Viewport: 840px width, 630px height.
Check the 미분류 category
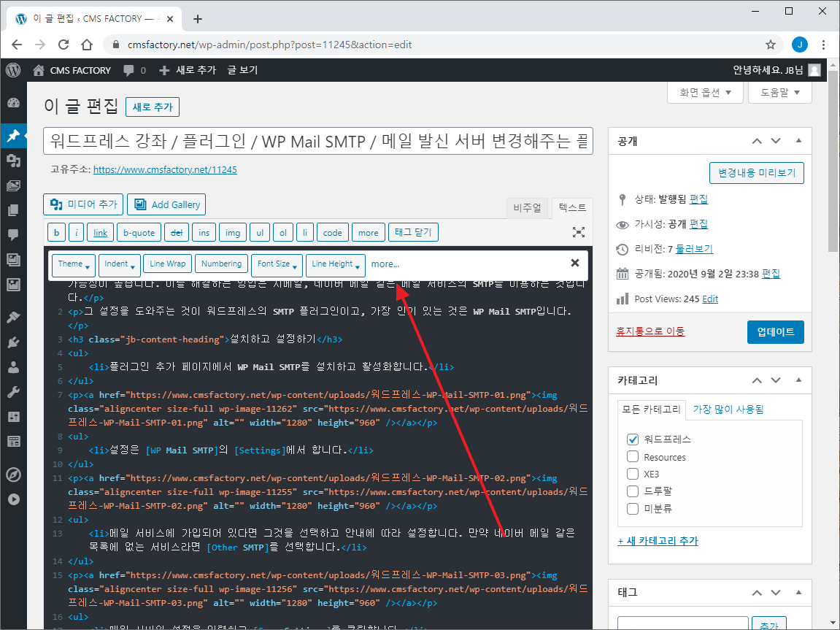(x=633, y=508)
